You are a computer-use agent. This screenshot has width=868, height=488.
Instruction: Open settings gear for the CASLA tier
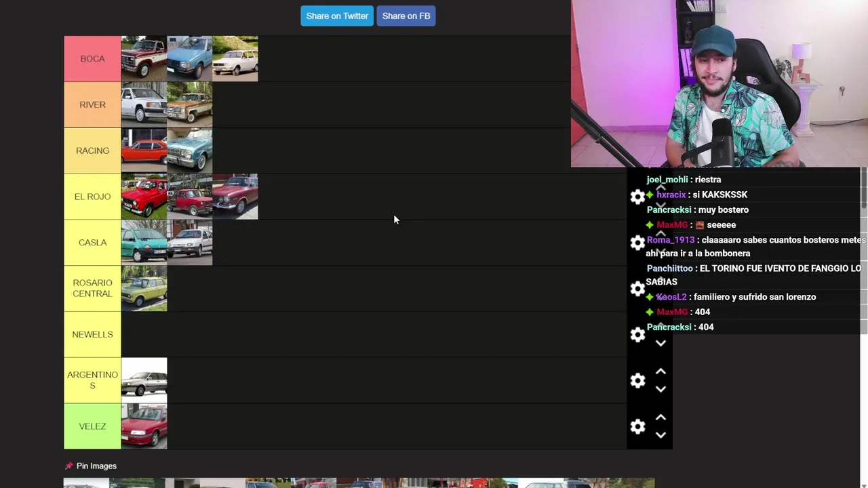tap(637, 243)
